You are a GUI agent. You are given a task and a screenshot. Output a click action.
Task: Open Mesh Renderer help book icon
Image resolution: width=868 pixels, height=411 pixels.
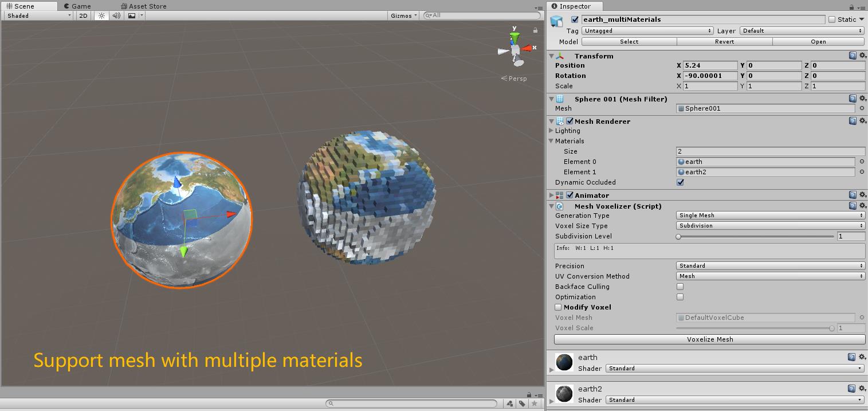tap(853, 121)
